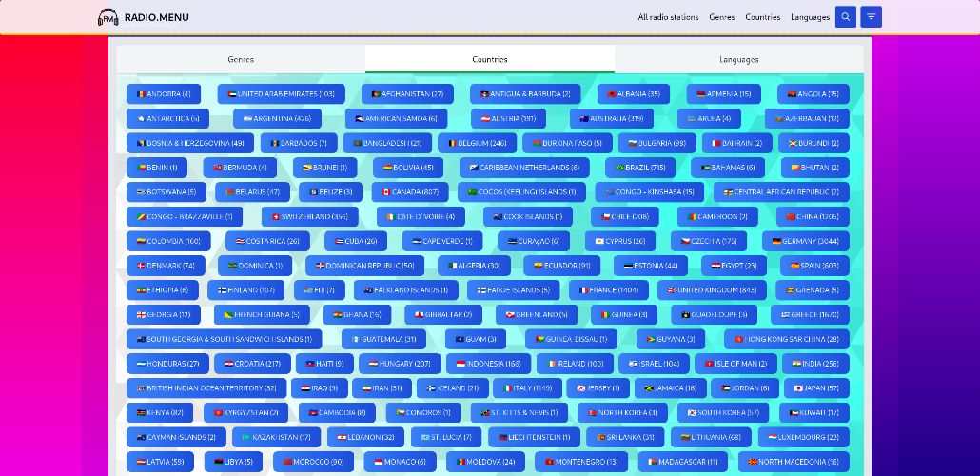Select Brazil (715) button
This screenshot has height=476, width=980.
point(640,168)
